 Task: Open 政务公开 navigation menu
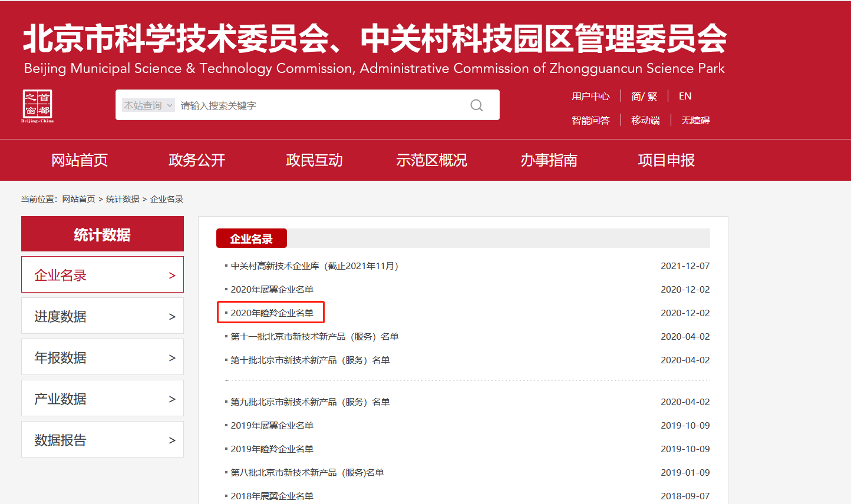[197, 160]
